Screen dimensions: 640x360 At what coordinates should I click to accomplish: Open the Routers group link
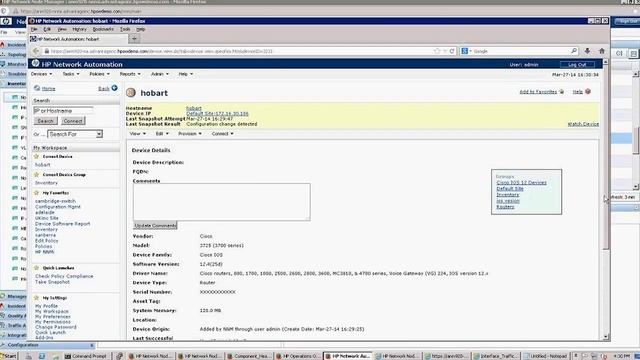pyautogui.click(x=505, y=207)
